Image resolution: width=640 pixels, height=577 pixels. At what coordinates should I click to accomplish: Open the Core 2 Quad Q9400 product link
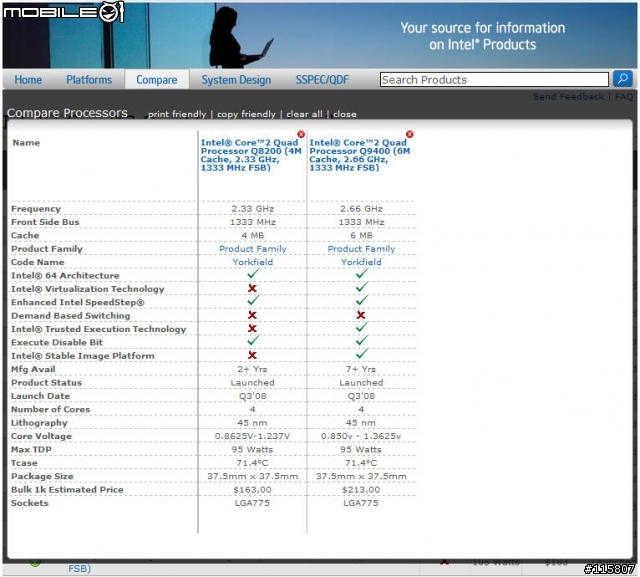coord(359,155)
